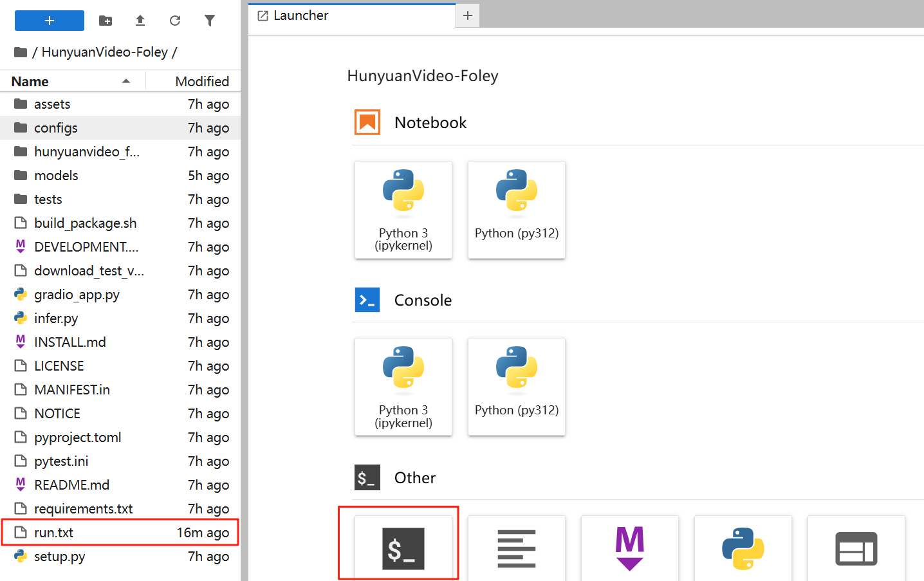Open a new Terminal from Other

[403, 548]
